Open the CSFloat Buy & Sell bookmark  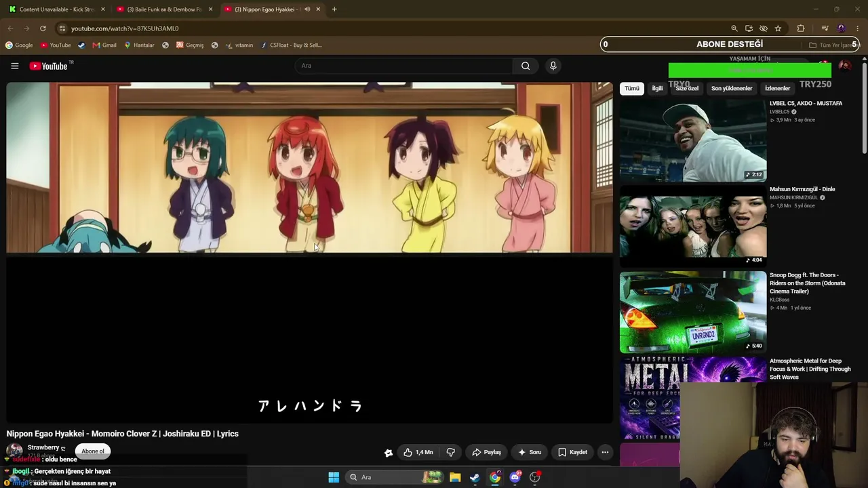(291, 45)
